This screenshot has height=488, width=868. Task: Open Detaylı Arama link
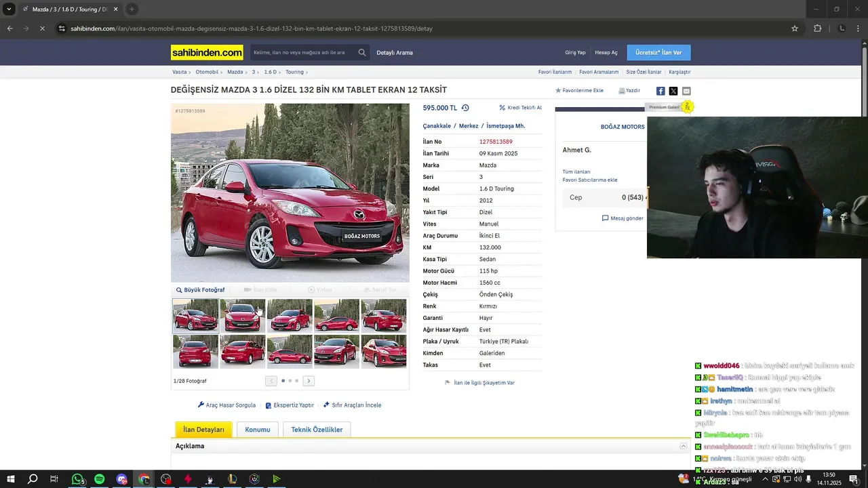click(395, 52)
